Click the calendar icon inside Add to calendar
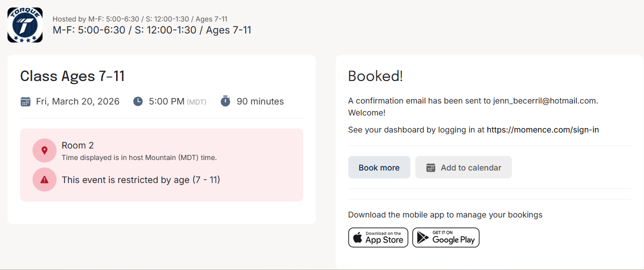Screen dimensions: 644x270 point(430,167)
